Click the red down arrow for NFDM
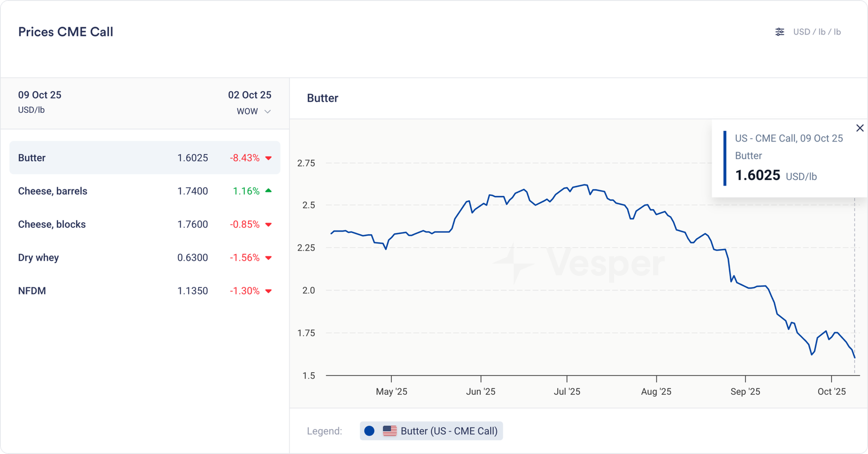This screenshot has height=454, width=868. point(269,291)
